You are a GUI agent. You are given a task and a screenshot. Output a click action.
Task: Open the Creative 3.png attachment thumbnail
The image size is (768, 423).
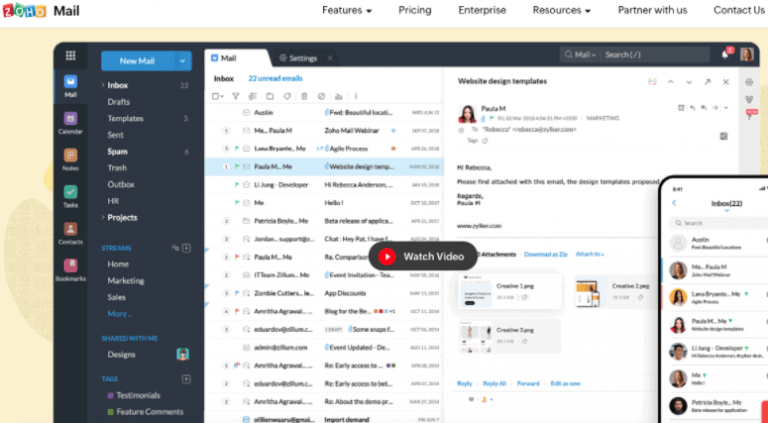tap(476, 336)
